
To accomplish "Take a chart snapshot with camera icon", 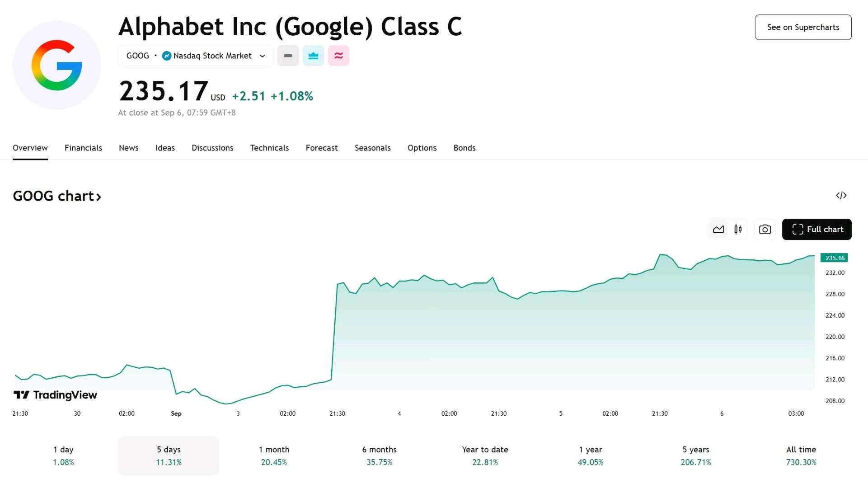I will point(765,230).
